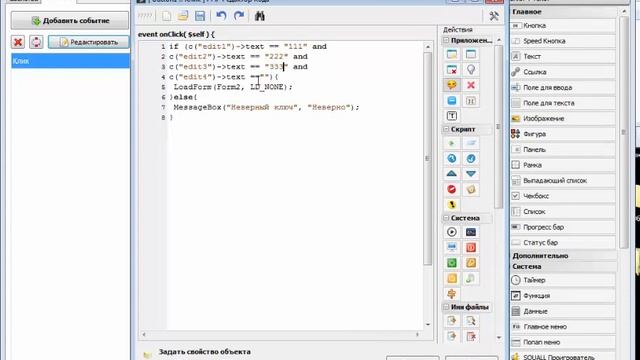Delete the event with the red X icon
This screenshot has height=360, width=640.
(x=18, y=42)
